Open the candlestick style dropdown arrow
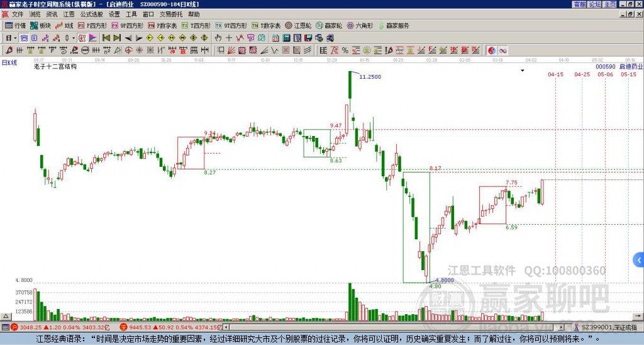The height and width of the screenshot is (345, 644). 74,38
